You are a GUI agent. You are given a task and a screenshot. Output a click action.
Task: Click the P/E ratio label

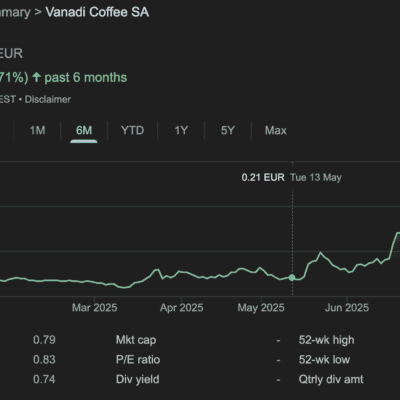[x=138, y=360]
